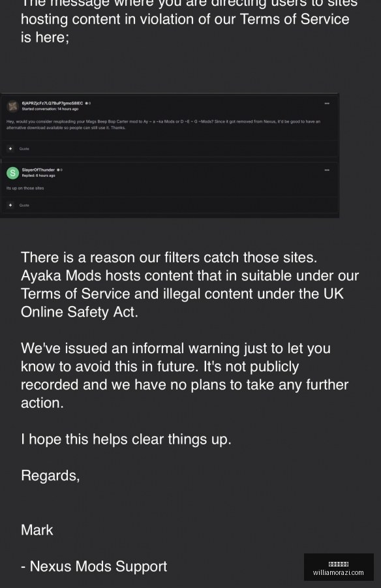Open the SlayerOfThunder username link
Viewport: 381px width, 588px height.
pos(38,170)
